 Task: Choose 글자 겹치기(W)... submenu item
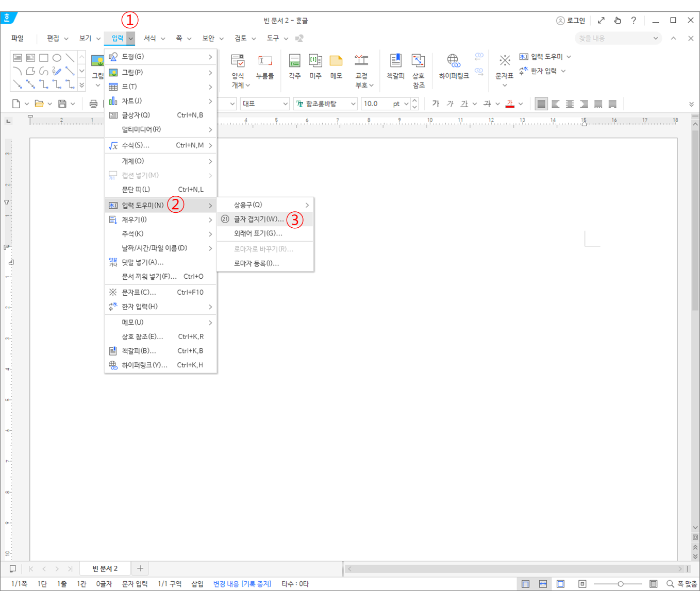pyautogui.click(x=265, y=219)
